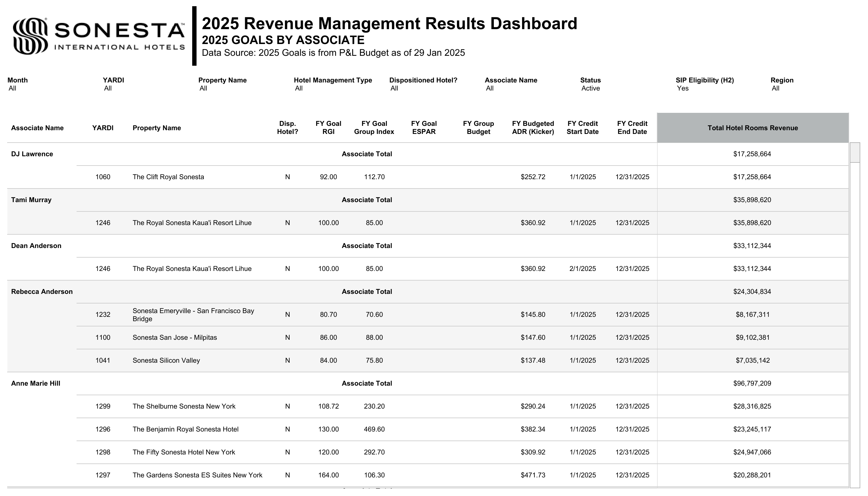Click the FY Goal RGI column header
Image resolution: width=868 pixels, height=496 pixels.
pos(328,128)
